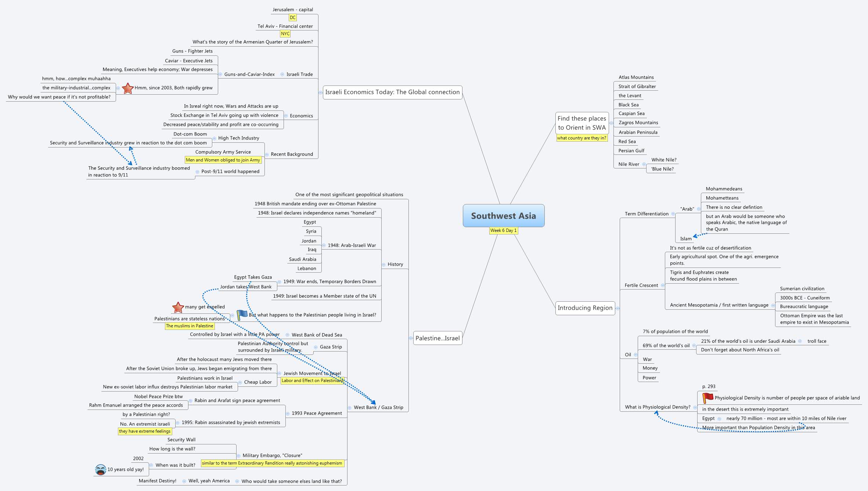Screen dimensions: 868x491
Task: Select the red star icon next to "many get expelled"
Action: [177, 307]
